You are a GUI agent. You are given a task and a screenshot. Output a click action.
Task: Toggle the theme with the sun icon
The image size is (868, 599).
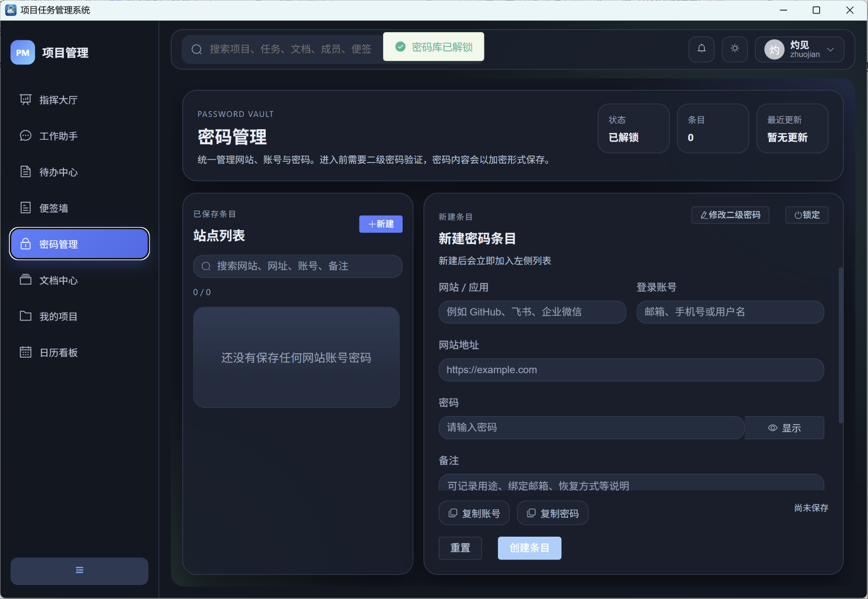click(x=734, y=49)
